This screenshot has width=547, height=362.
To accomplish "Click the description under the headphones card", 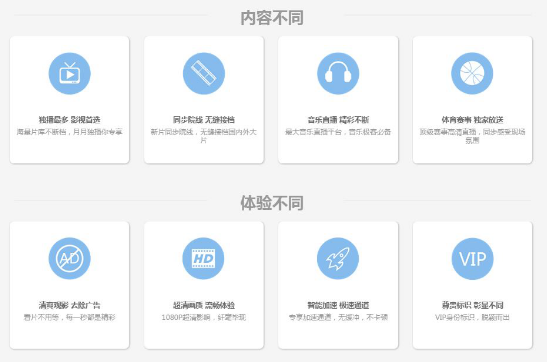I will pos(338,132).
